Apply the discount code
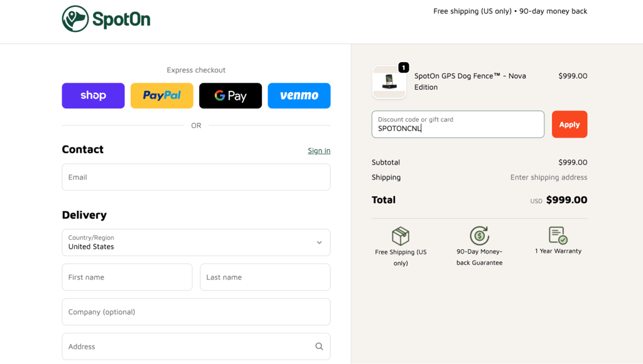This screenshot has height=364, width=643. click(x=569, y=124)
